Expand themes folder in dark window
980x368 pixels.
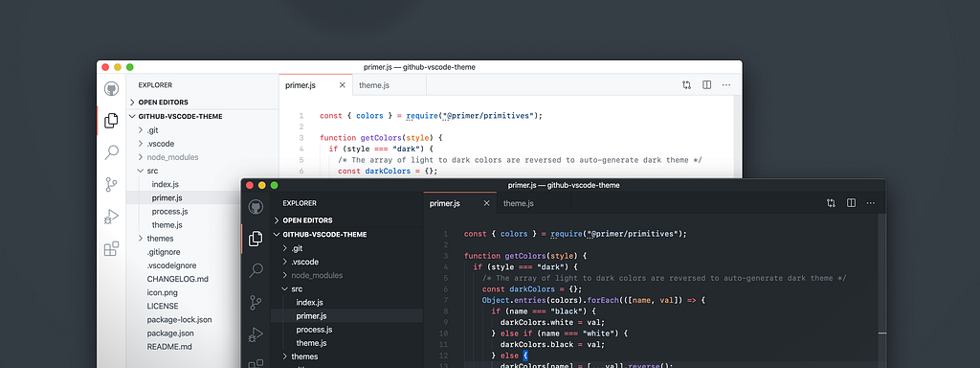pyautogui.click(x=285, y=356)
